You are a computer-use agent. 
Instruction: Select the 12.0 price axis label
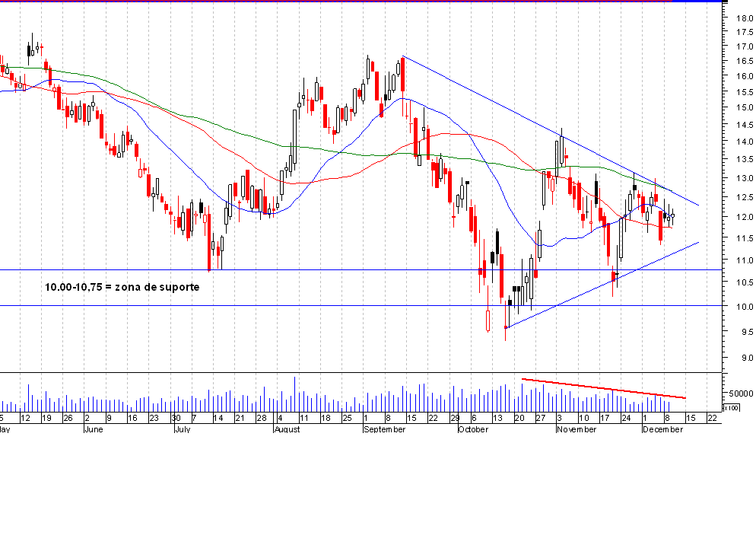pos(745,218)
